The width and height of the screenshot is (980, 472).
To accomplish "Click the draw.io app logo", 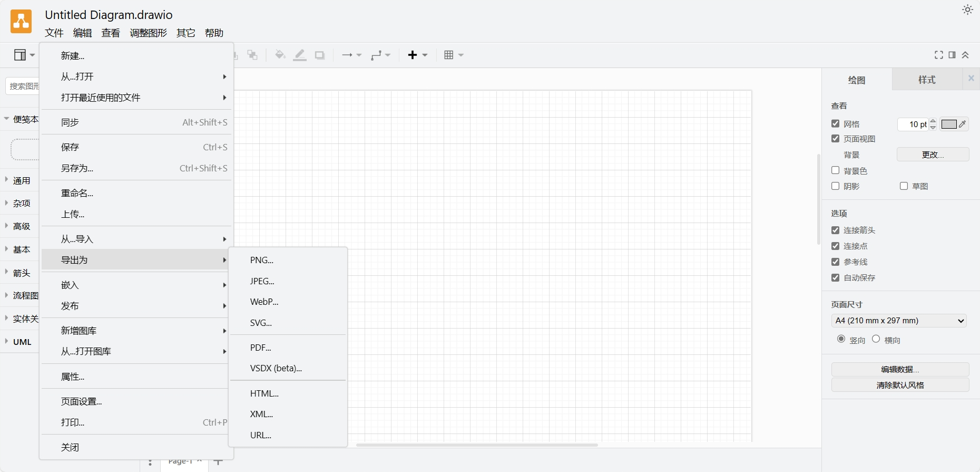I will [21, 22].
